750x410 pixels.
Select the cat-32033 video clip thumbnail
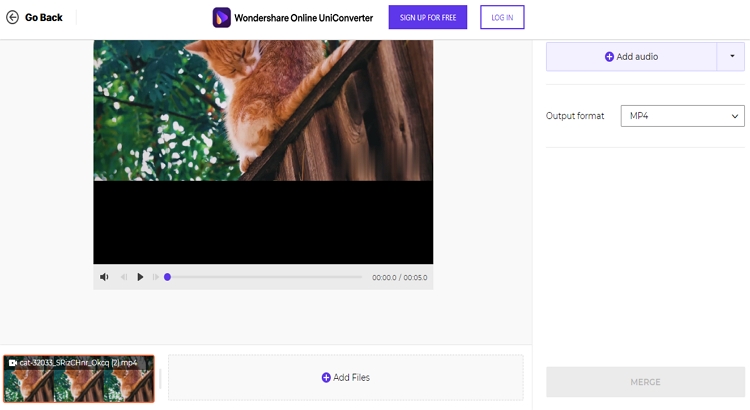click(78, 378)
